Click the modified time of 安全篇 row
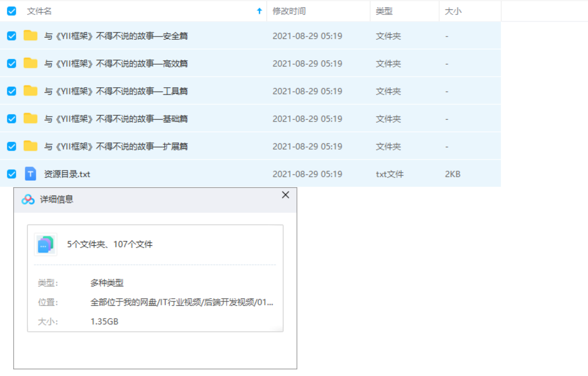This screenshot has width=588, height=376. pyautogui.click(x=307, y=36)
